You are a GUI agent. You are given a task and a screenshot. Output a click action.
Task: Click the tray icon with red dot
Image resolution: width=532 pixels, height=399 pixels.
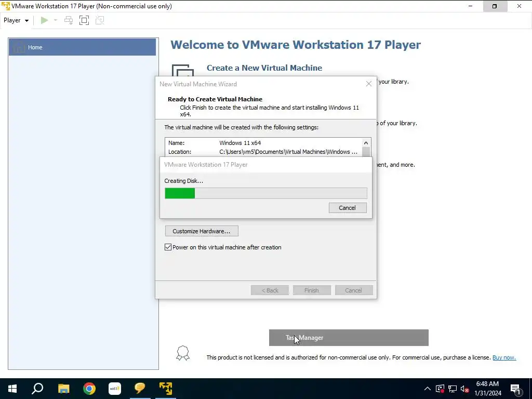click(x=440, y=389)
